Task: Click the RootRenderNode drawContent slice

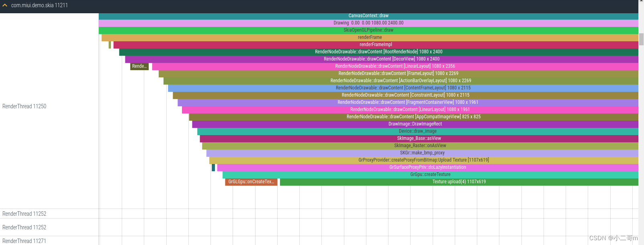Action: (378, 52)
